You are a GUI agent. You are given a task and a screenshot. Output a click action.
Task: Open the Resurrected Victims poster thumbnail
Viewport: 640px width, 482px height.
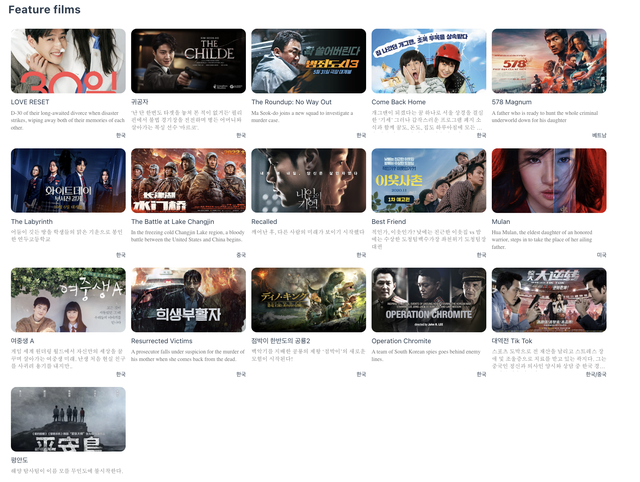click(x=188, y=300)
